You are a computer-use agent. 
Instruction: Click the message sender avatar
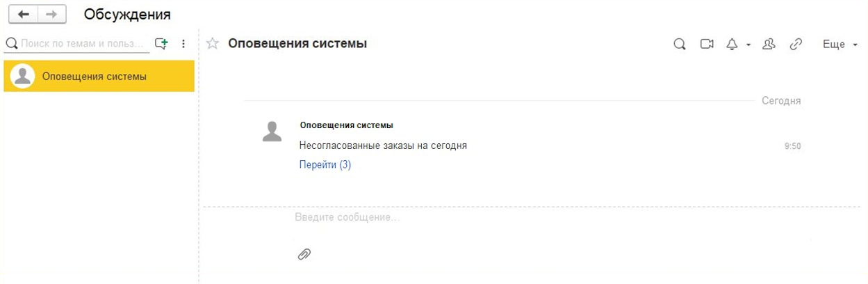(x=272, y=132)
